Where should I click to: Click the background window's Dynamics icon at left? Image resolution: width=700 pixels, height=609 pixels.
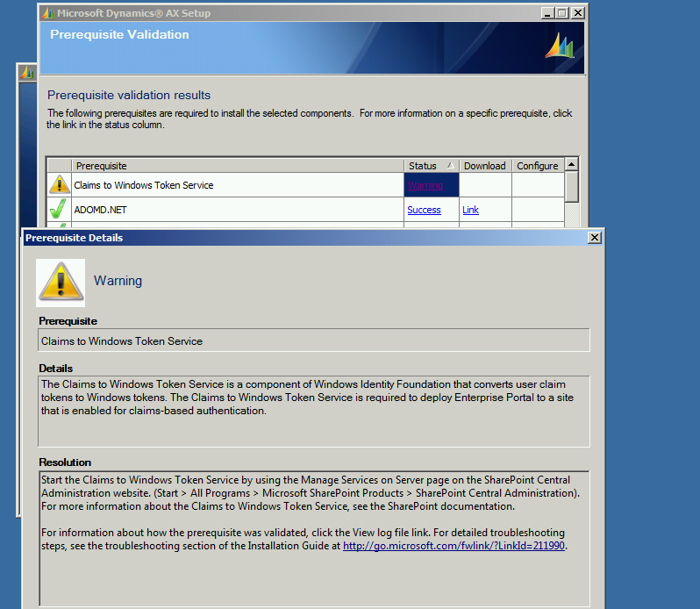click(27, 72)
